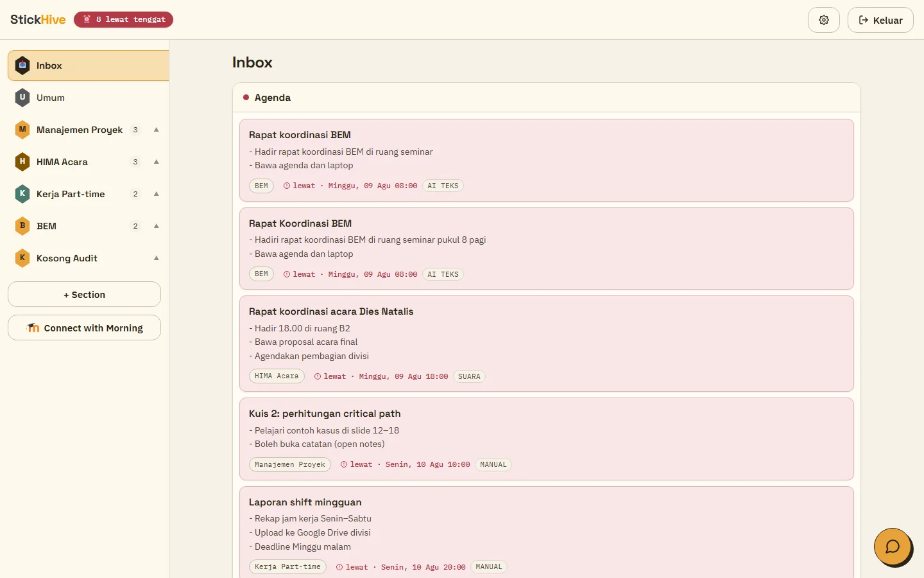Click SUARA tag on Dies Natalis card
The width and height of the screenshot is (924, 578).
point(469,376)
